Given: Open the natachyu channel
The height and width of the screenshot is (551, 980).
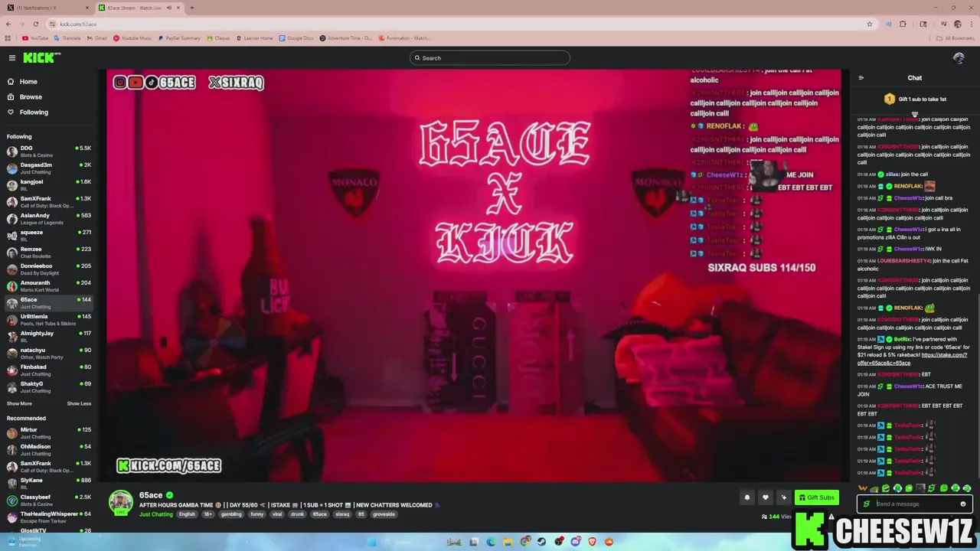Looking at the screenshot, I should (49, 353).
